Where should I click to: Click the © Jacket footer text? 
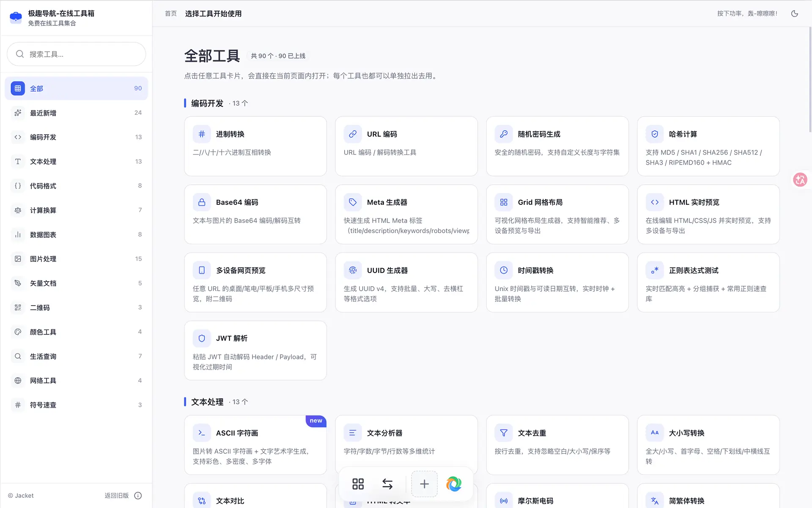click(x=21, y=496)
